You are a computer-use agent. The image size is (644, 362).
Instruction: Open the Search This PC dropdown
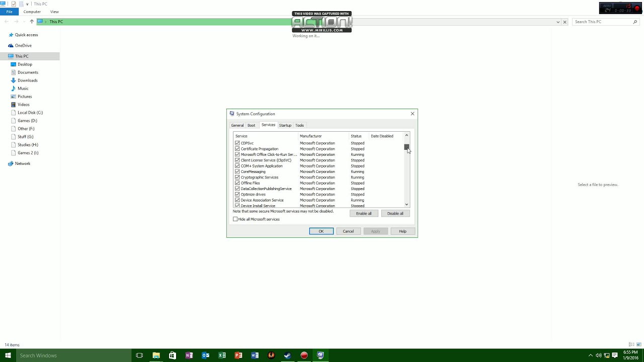coord(557,22)
